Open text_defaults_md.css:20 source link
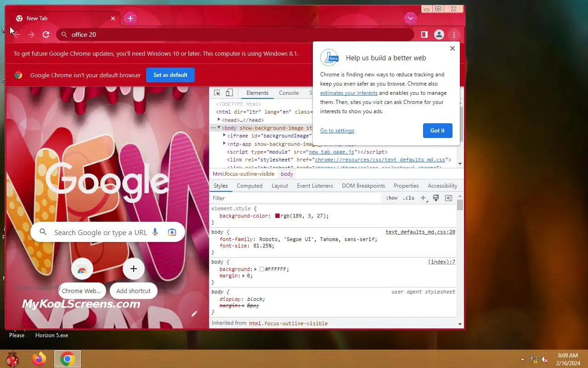Screen dimensions: 588x368 420,232
